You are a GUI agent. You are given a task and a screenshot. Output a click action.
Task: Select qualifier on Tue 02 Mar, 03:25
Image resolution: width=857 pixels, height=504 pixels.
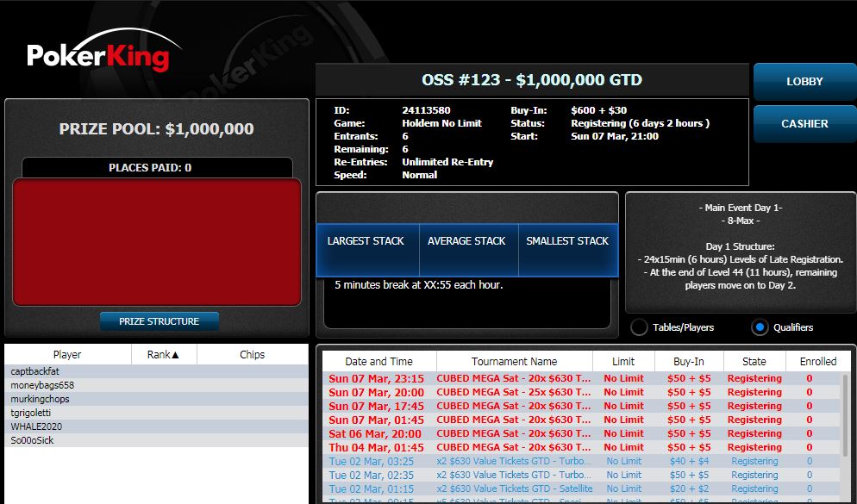[581, 461]
